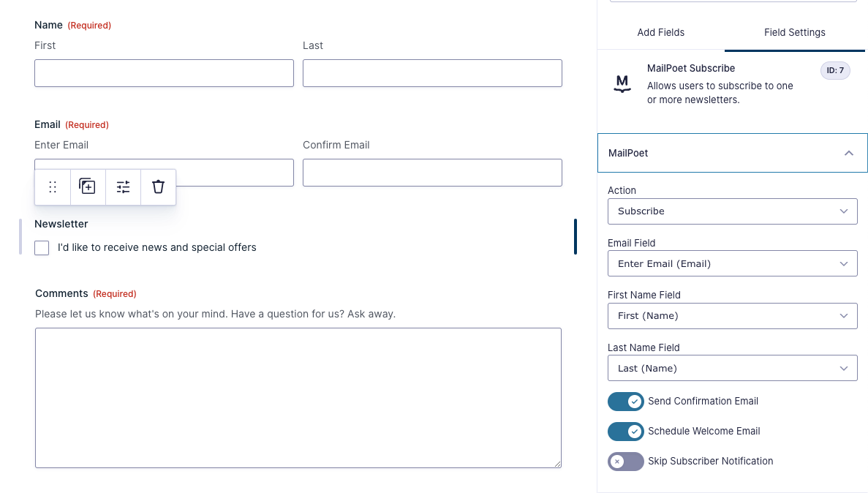Open the Action dropdown showing Subscribe
This screenshot has width=868, height=493.
pyautogui.click(x=732, y=211)
